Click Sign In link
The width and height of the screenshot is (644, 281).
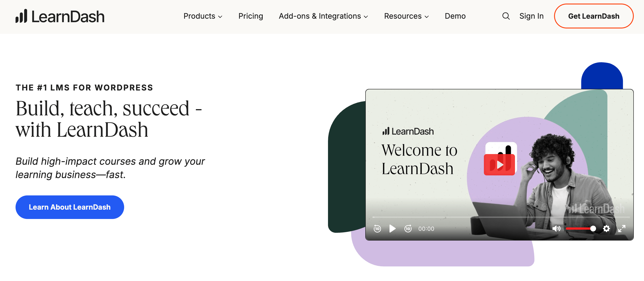click(531, 16)
